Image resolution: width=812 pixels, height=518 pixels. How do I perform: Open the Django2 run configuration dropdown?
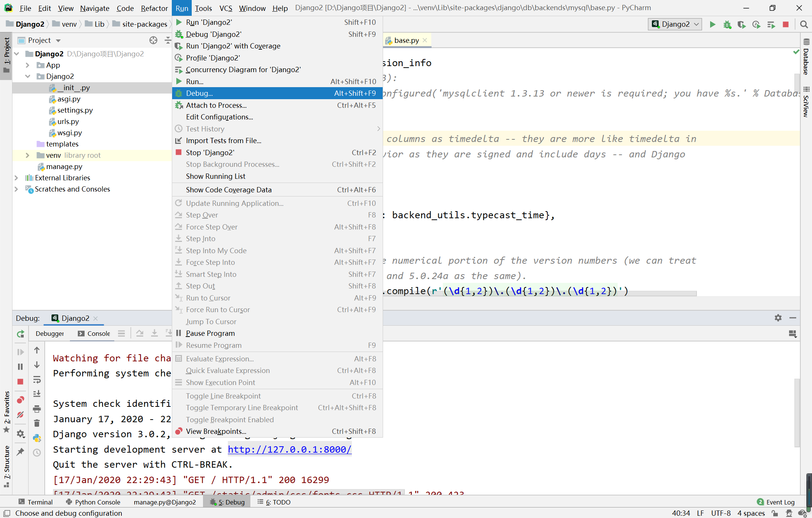click(675, 24)
